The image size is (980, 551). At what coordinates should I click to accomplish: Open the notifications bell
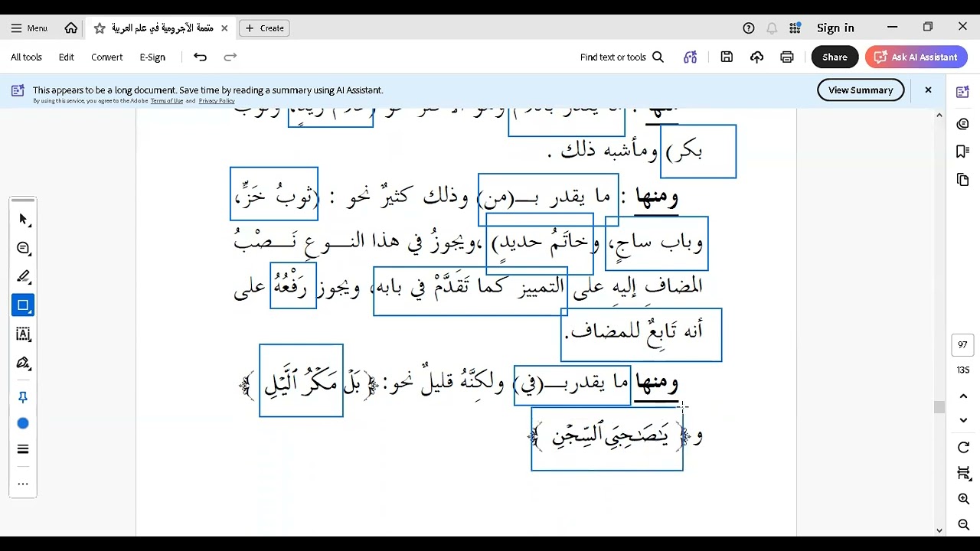(772, 28)
